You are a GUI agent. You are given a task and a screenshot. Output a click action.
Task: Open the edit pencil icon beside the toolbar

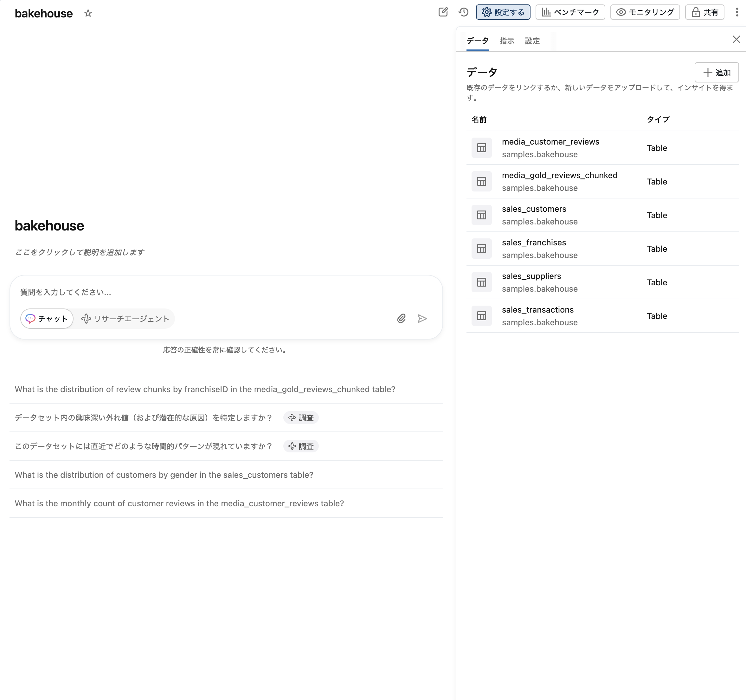point(443,12)
